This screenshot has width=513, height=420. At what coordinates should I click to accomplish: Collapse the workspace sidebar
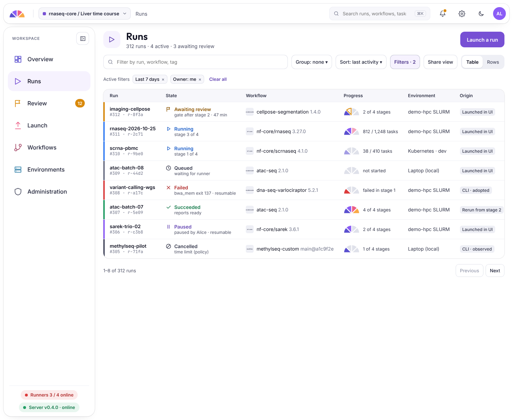(83, 38)
